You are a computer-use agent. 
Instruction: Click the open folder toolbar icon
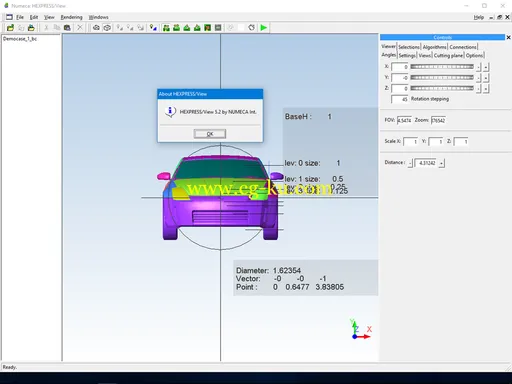click(x=10, y=28)
